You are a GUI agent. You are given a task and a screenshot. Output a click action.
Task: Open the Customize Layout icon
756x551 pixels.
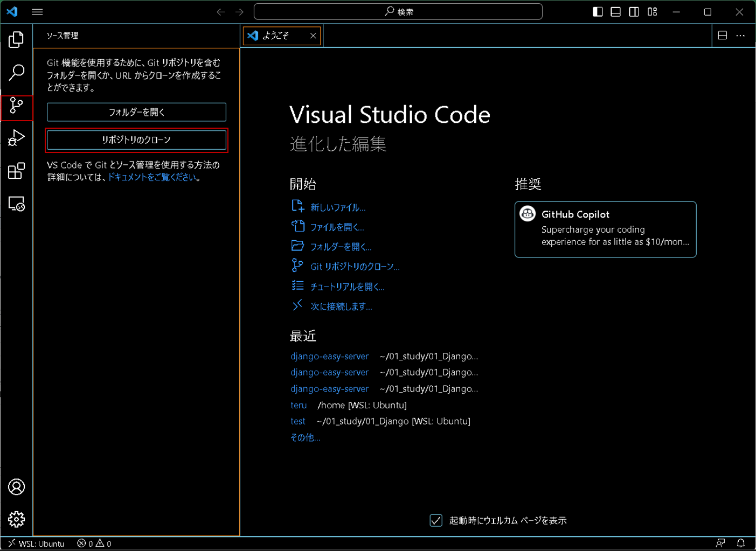652,12
